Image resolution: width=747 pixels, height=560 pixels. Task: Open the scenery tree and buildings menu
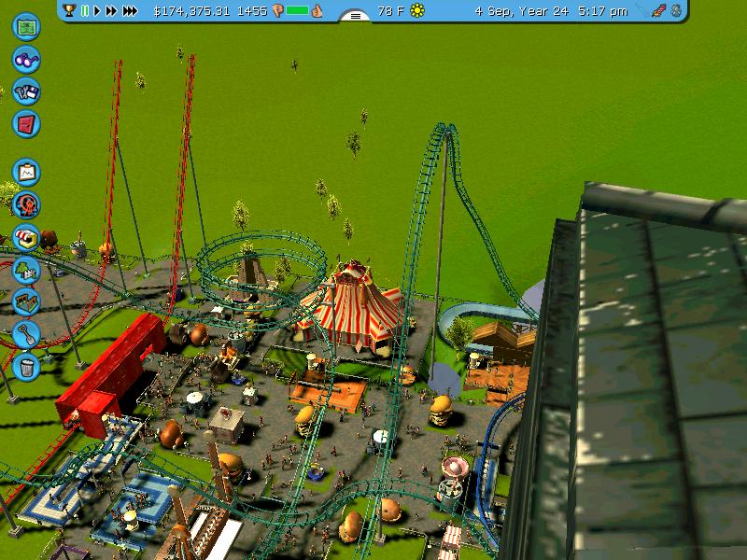coord(26,270)
